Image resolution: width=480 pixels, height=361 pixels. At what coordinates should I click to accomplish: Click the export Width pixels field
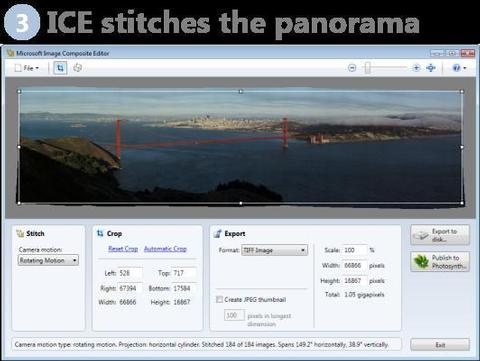(355, 265)
